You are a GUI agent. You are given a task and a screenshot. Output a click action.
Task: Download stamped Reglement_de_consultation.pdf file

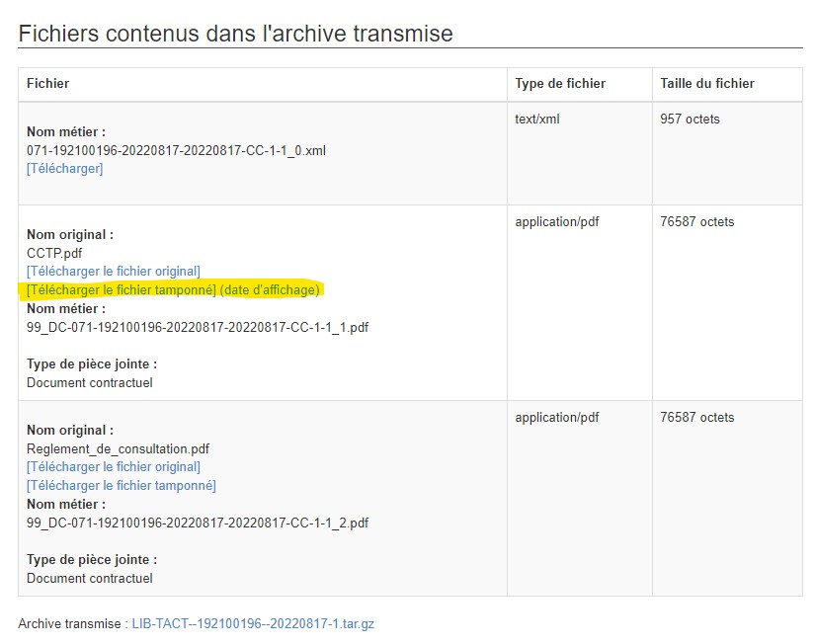click(x=121, y=485)
